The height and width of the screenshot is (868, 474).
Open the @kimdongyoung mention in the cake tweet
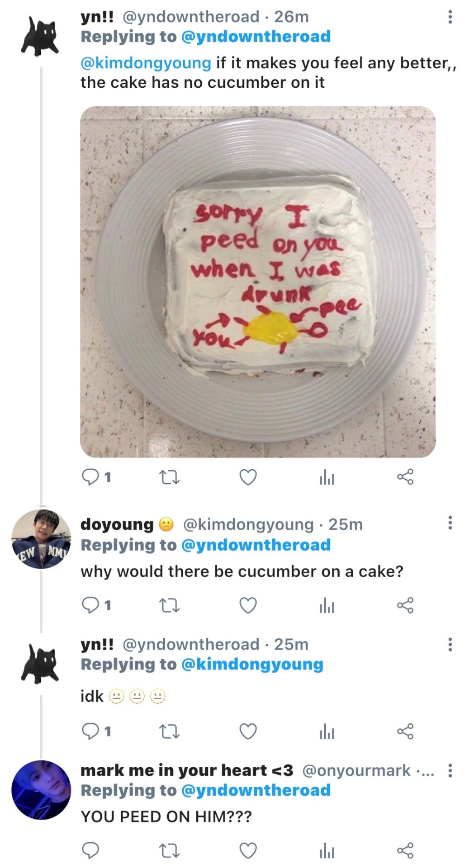click(x=146, y=63)
